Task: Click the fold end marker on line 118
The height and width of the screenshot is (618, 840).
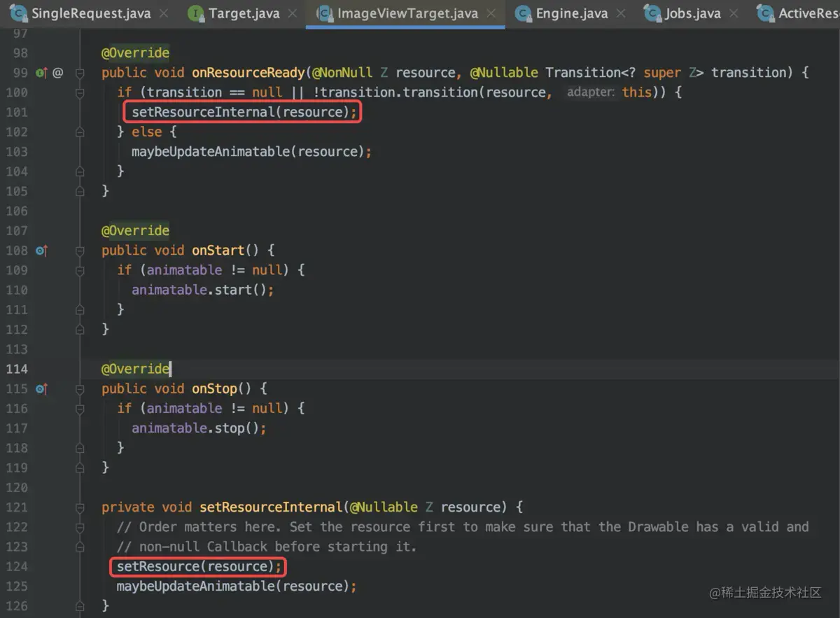Action: [x=80, y=448]
